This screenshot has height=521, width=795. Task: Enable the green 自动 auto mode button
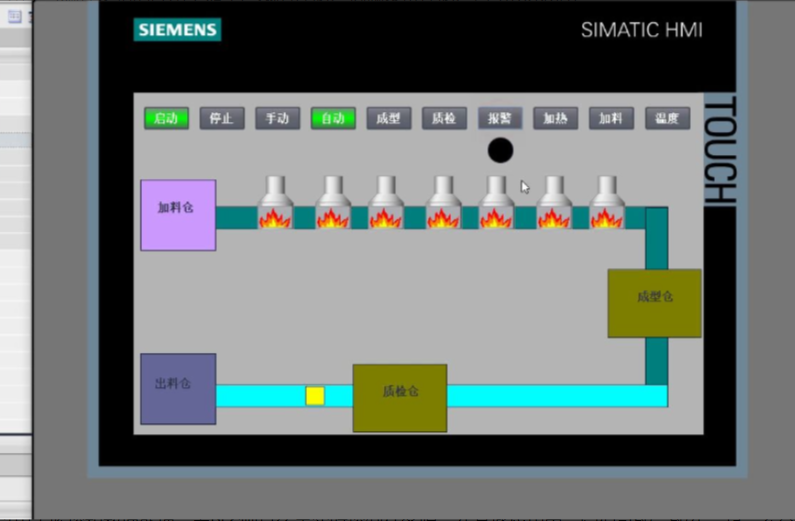333,118
